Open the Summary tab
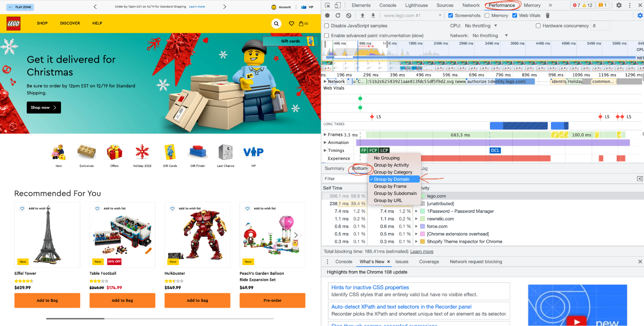This screenshot has height=326, width=644. pyautogui.click(x=334, y=168)
